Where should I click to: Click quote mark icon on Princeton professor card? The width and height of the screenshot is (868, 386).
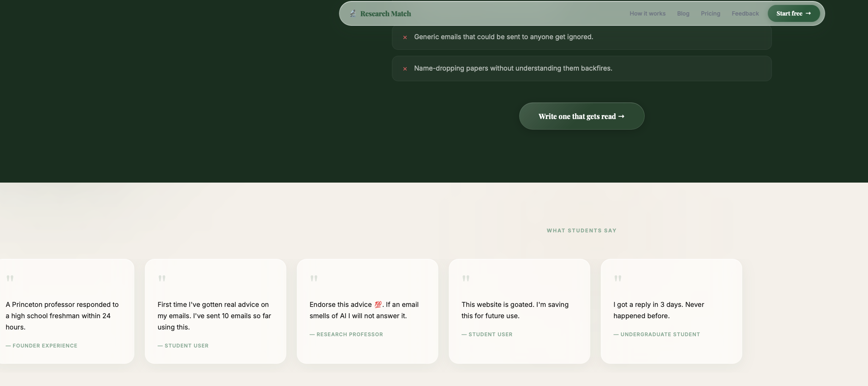coord(10,278)
